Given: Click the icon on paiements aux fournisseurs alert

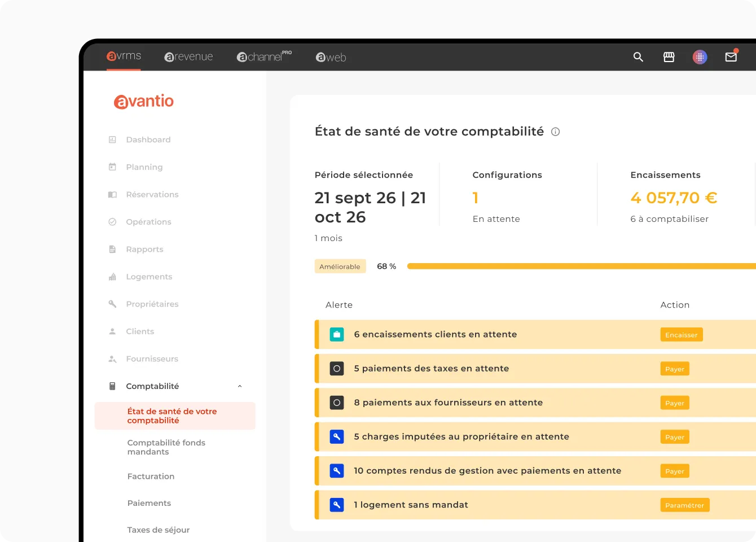Looking at the screenshot, I should point(337,403).
